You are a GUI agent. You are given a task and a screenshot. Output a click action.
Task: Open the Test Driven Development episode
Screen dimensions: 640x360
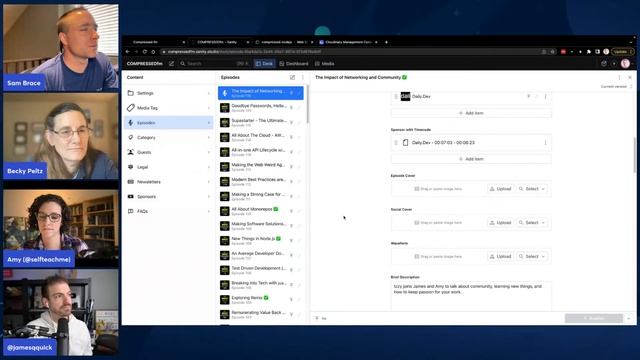261,270
